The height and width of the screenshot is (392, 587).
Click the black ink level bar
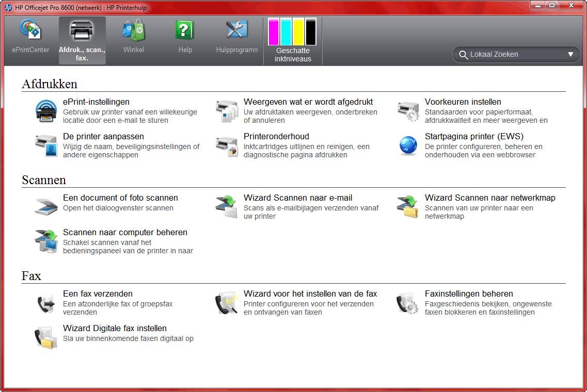pos(311,31)
